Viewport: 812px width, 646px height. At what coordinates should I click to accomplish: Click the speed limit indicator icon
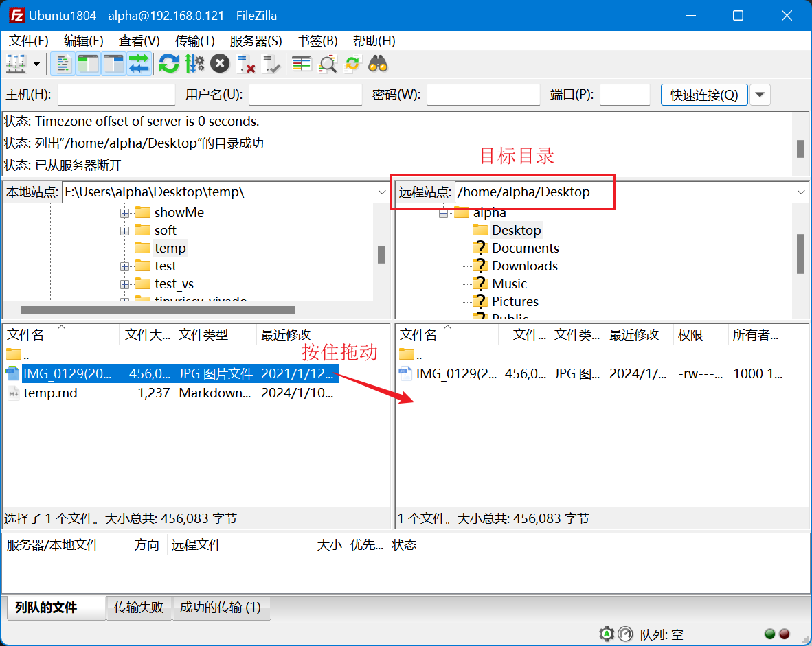tap(626, 634)
